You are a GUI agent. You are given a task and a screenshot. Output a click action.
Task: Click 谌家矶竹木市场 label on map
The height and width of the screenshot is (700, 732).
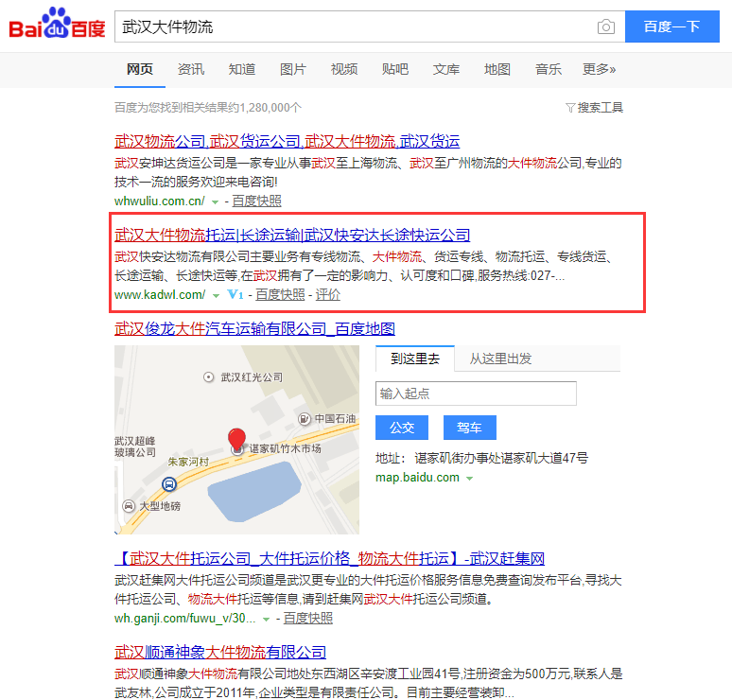[x=285, y=448]
